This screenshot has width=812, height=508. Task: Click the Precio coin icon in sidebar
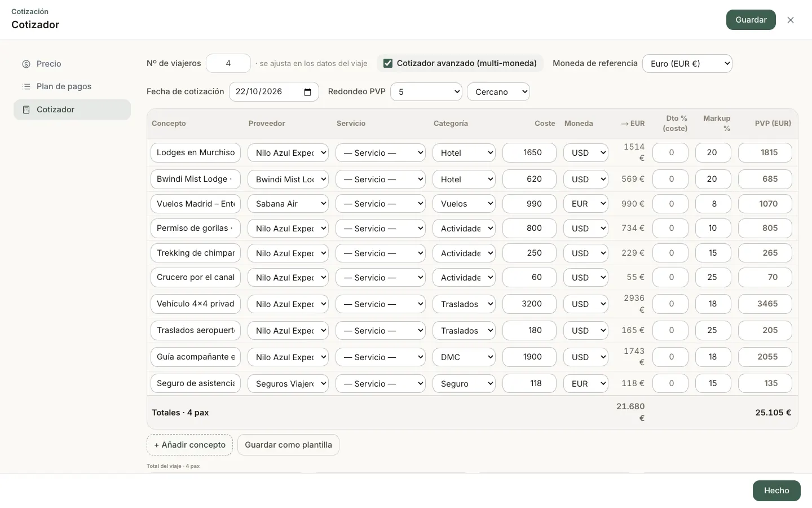tap(26, 64)
